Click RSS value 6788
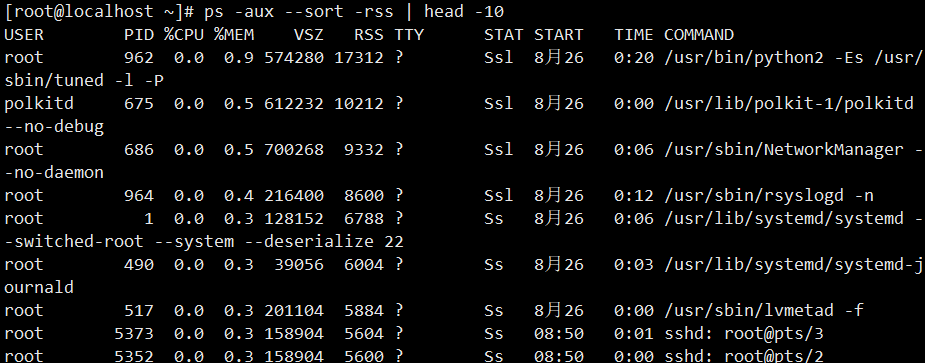925x363 pixels. point(365,218)
